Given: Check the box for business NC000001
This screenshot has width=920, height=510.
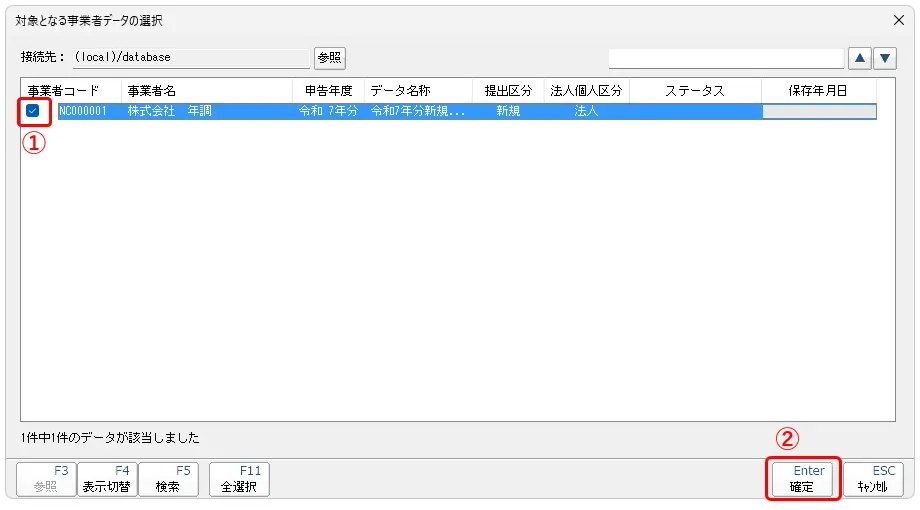Looking at the screenshot, I should coord(33,111).
